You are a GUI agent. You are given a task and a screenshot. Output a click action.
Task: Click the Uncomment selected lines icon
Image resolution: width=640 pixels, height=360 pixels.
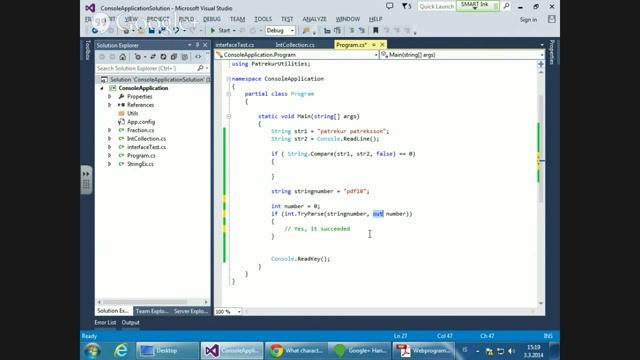pos(362,30)
